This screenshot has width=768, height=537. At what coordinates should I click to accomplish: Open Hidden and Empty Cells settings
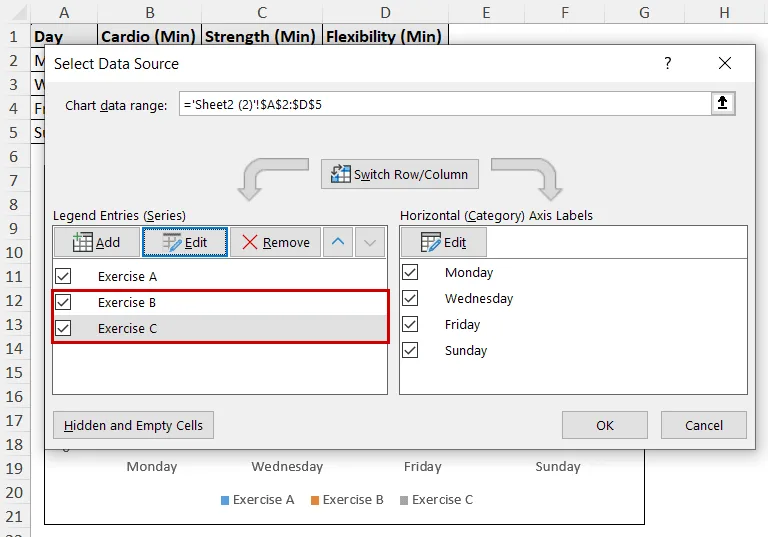133,425
